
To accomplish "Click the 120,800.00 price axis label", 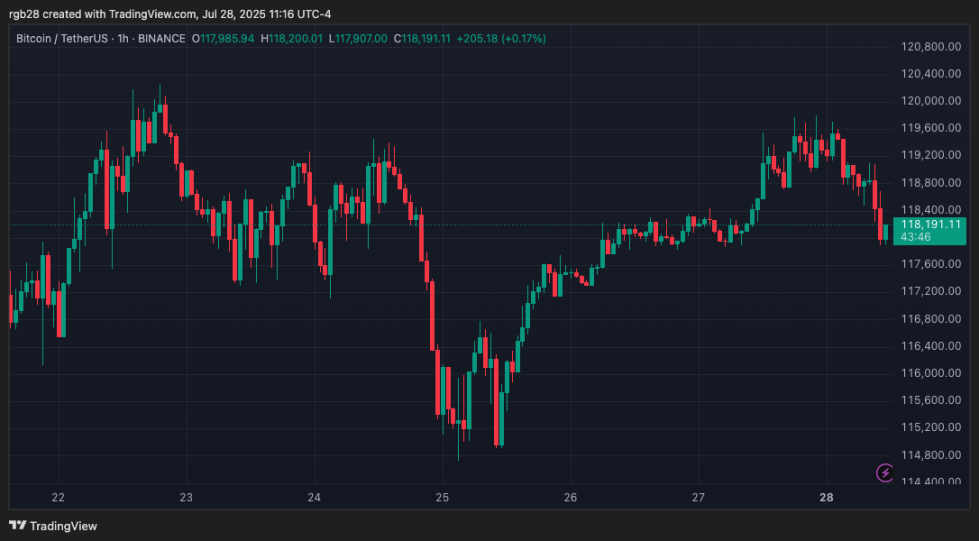I will pyautogui.click(x=925, y=47).
